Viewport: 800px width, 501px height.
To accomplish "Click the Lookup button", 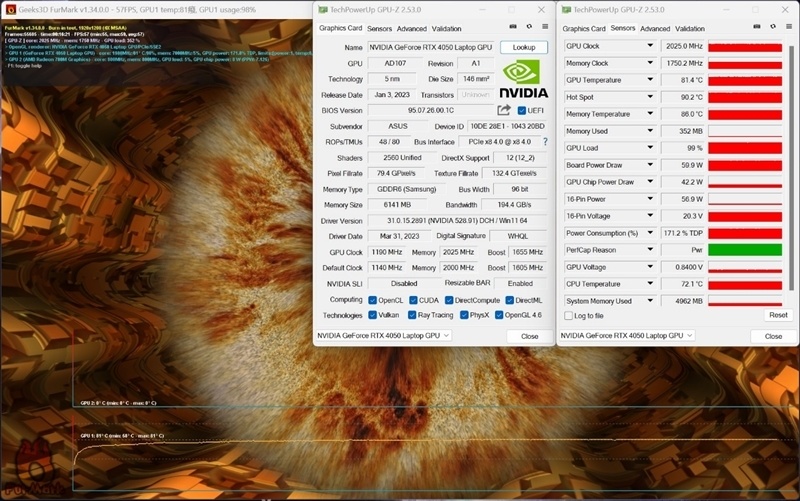I will (524, 47).
